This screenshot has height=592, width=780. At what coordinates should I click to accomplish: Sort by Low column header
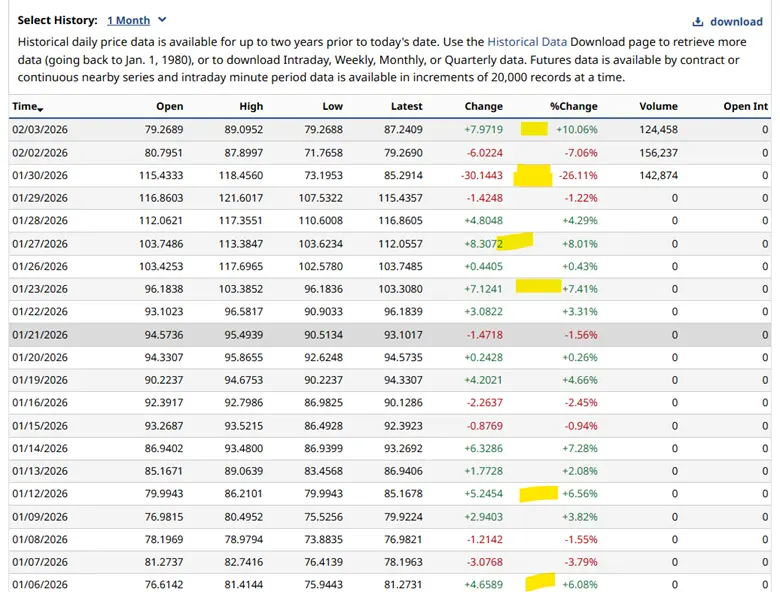[x=332, y=106]
